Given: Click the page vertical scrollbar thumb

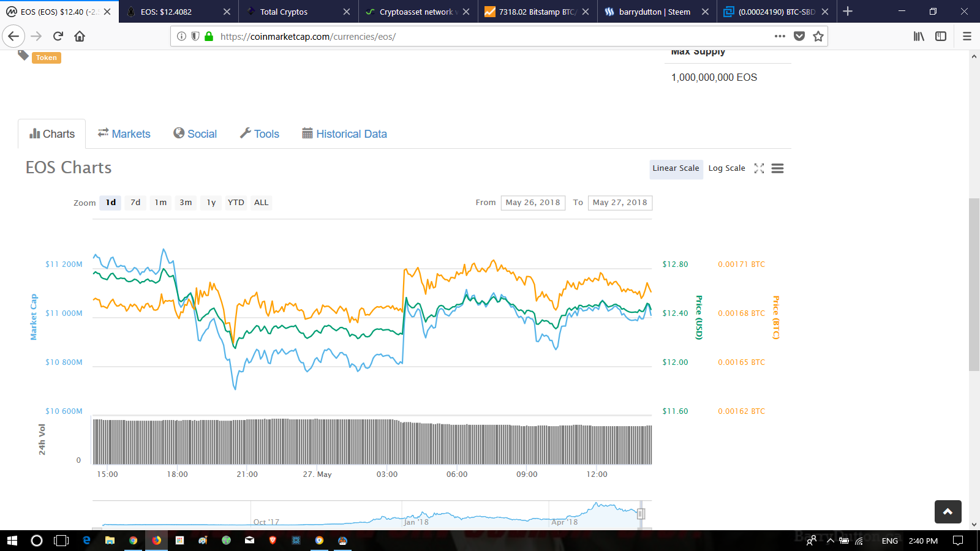Looking at the screenshot, I should tap(974, 284).
